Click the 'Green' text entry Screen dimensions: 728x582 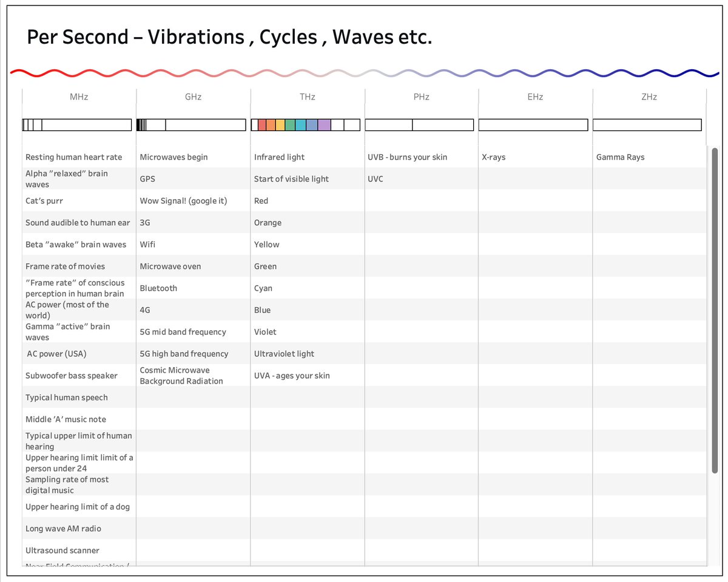265,266
